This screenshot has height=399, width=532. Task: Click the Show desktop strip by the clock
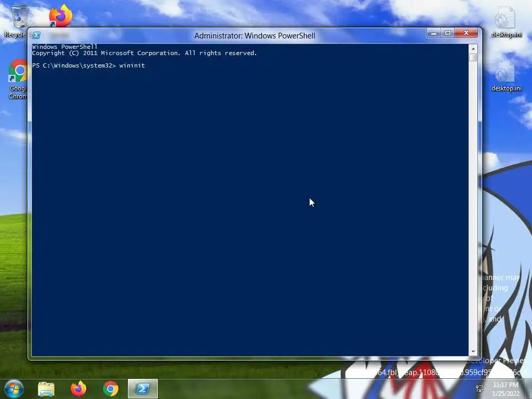528,389
